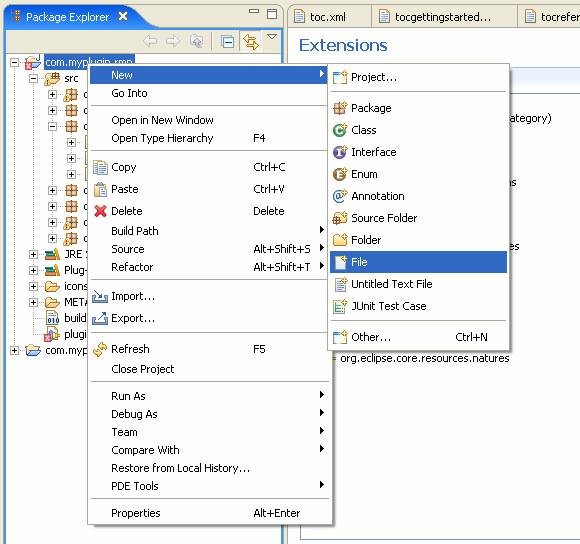
Task: Choose New Interface item
Action: click(x=418, y=152)
